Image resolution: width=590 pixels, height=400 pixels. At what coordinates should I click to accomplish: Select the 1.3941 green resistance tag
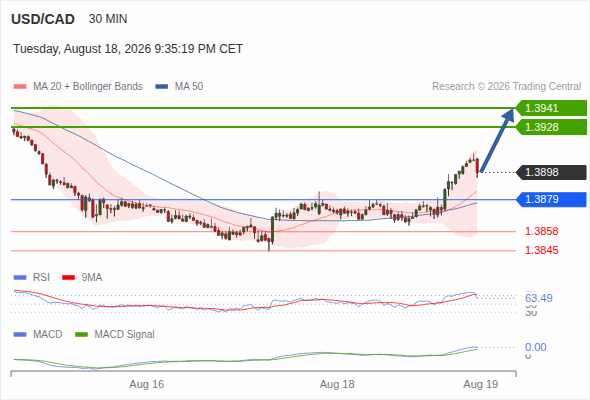(x=551, y=108)
